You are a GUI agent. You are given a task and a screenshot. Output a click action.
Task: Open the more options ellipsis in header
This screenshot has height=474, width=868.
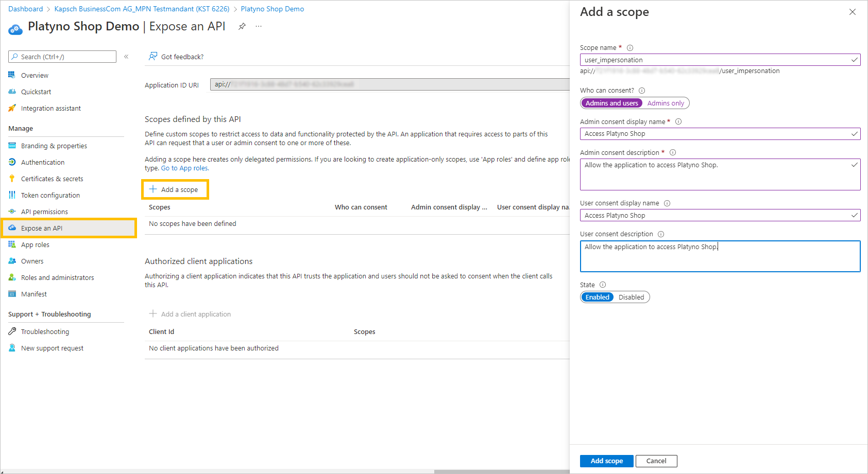click(259, 26)
